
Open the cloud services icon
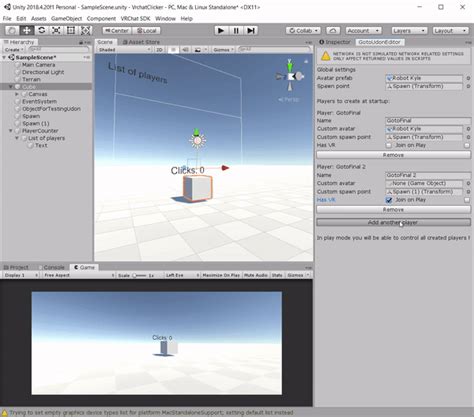click(333, 31)
